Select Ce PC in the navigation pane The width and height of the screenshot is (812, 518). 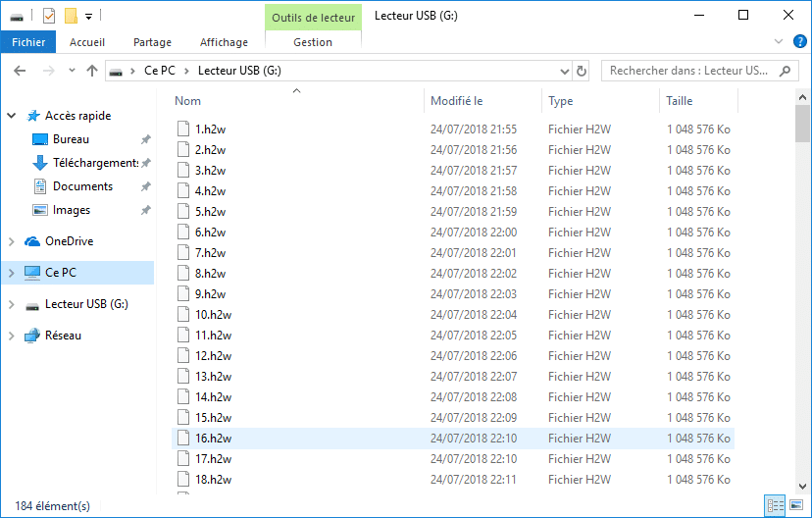[x=61, y=273]
